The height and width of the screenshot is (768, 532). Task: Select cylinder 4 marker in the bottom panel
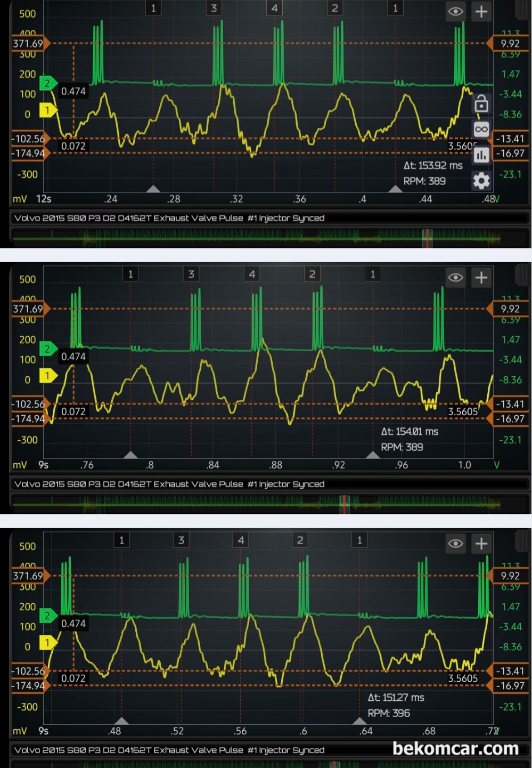(x=241, y=540)
